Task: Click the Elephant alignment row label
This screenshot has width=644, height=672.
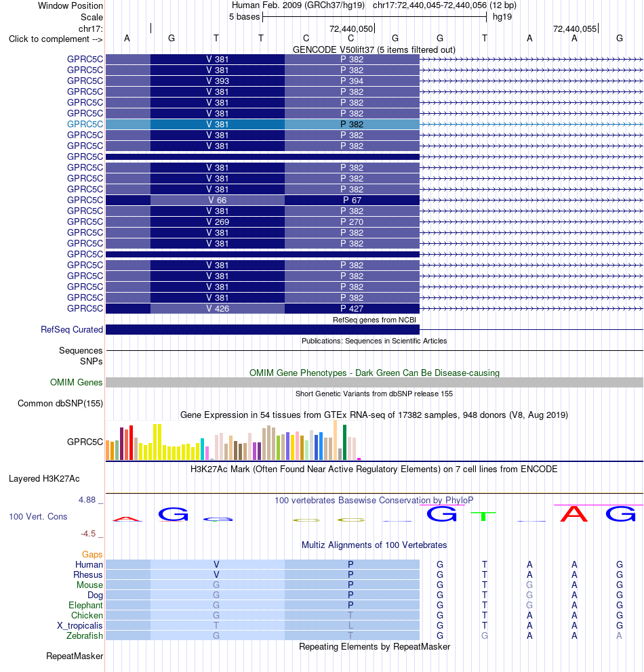Action: 85,605
